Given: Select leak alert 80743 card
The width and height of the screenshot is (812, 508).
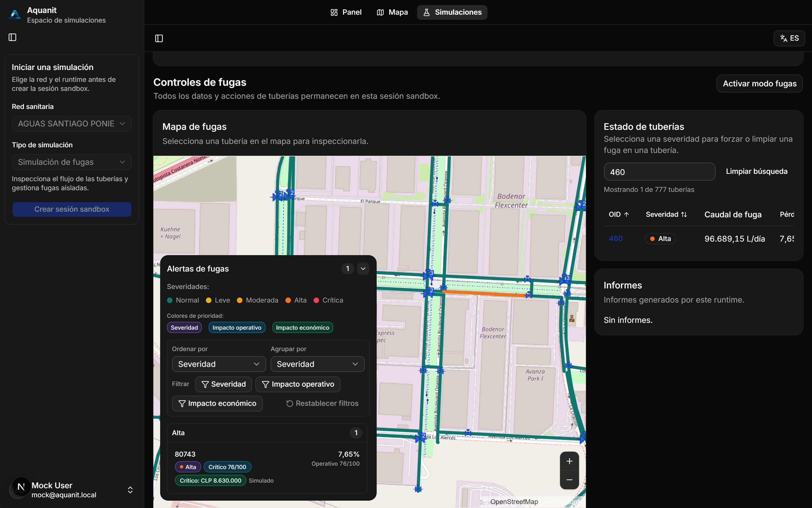Looking at the screenshot, I should (267, 468).
